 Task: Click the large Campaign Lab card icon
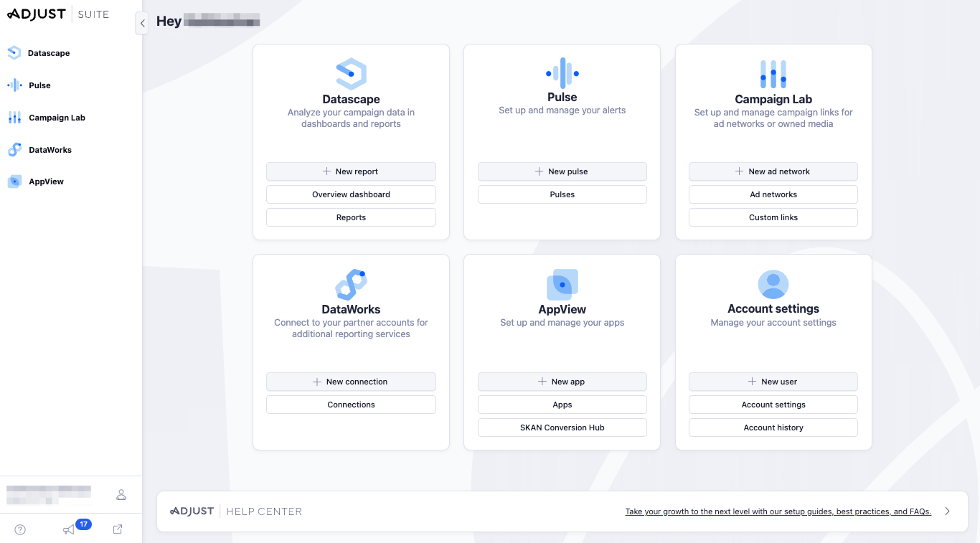pos(773,75)
